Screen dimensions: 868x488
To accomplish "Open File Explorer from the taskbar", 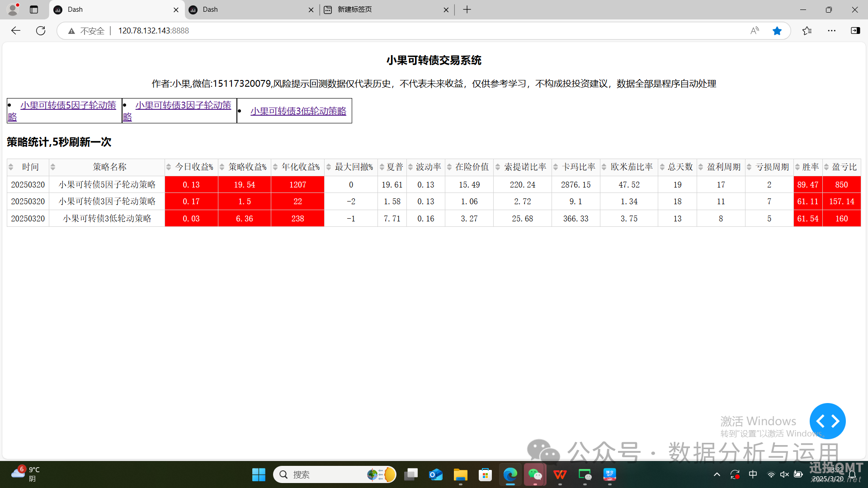I will pyautogui.click(x=460, y=474).
